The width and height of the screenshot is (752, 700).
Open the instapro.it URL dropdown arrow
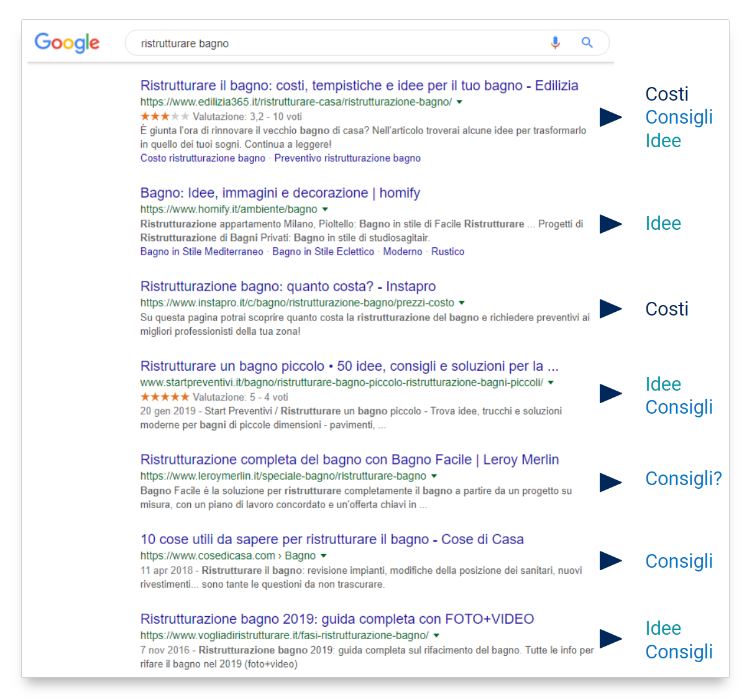point(462,303)
